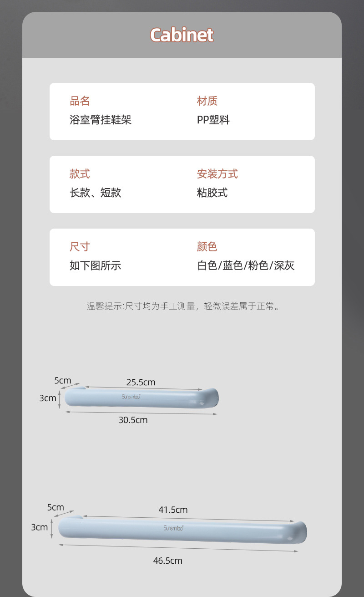The width and height of the screenshot is (364, 597).
Task: Click the 30.5cm dimension label
Action: (x=133, y=420)
